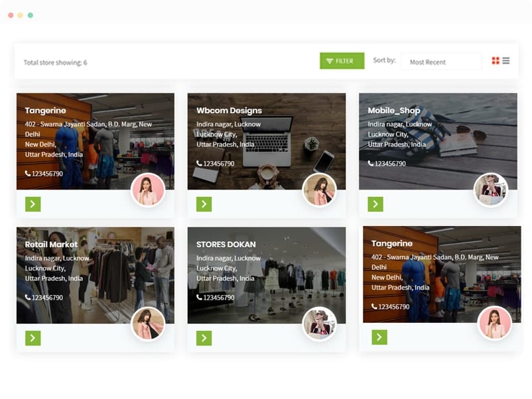Click the funnel icon inside FILTER button
This screenshot has width=532, height=399.
point(331,60)
